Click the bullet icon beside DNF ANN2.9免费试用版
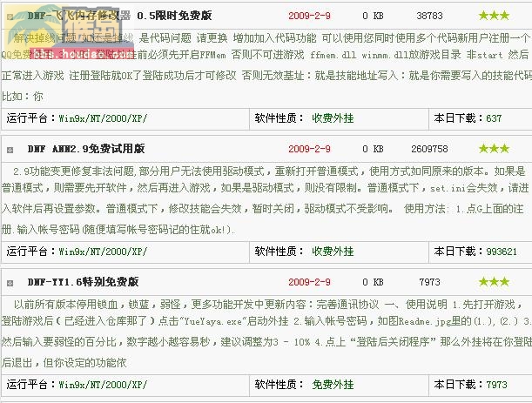Image resolution: width=532 pixels, height=403 pixels. pyautogui.click(x=10, y=150)
